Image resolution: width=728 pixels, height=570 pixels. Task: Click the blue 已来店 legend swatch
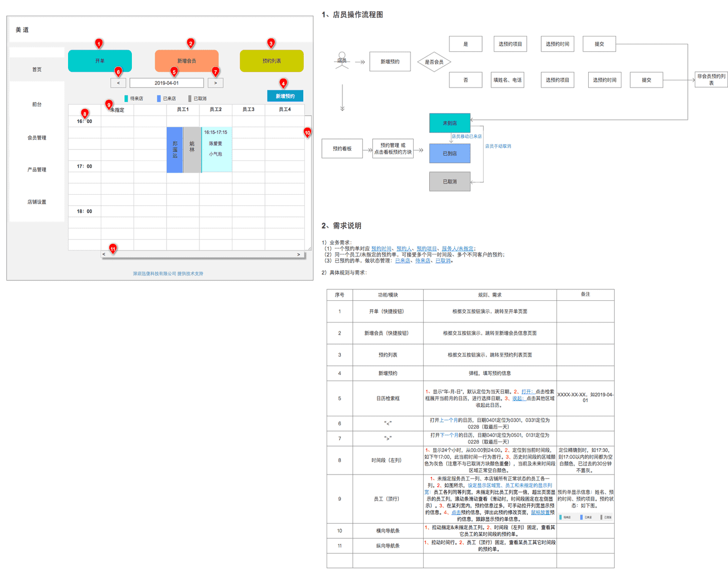[159, 98]
